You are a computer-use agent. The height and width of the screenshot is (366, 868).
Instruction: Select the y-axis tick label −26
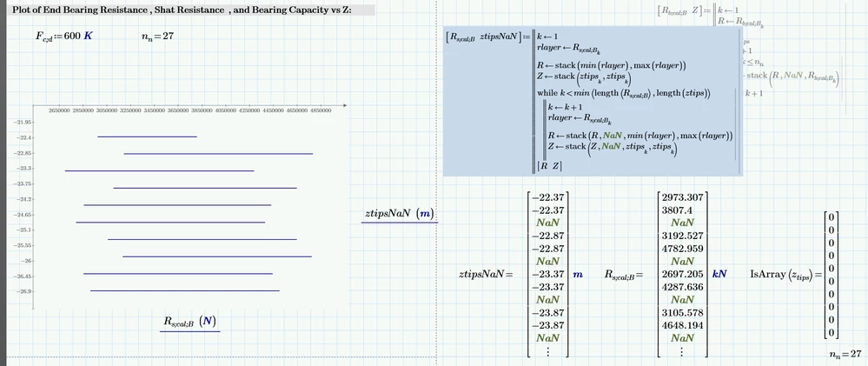[x=27, y=261]
